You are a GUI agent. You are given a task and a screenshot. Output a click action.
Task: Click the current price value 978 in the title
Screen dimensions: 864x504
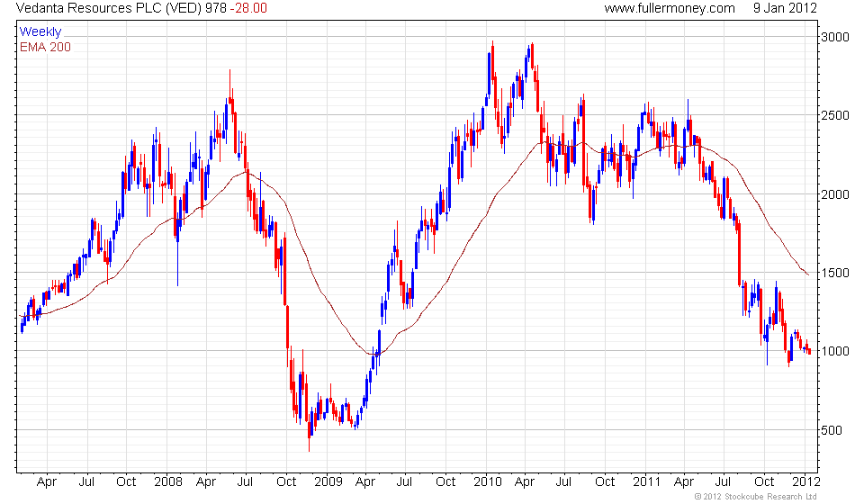point(216,8)
